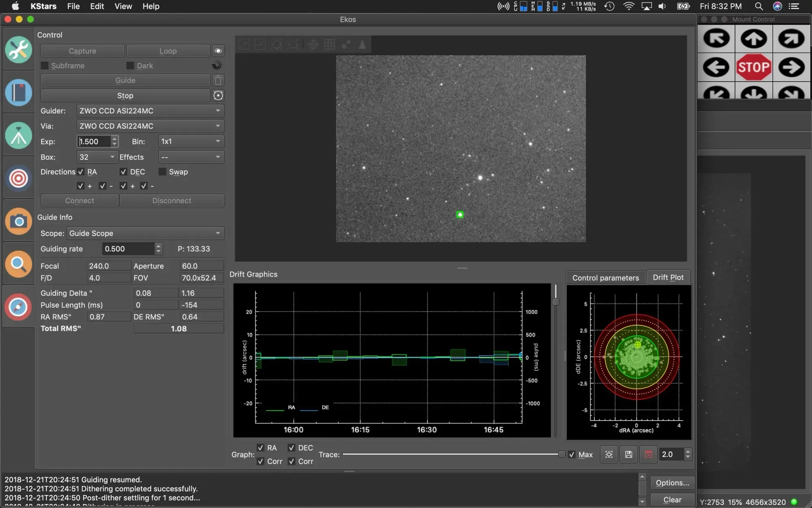812x508 pixels.
Task: Click the Stop guiding button
Action: [125, 96]
